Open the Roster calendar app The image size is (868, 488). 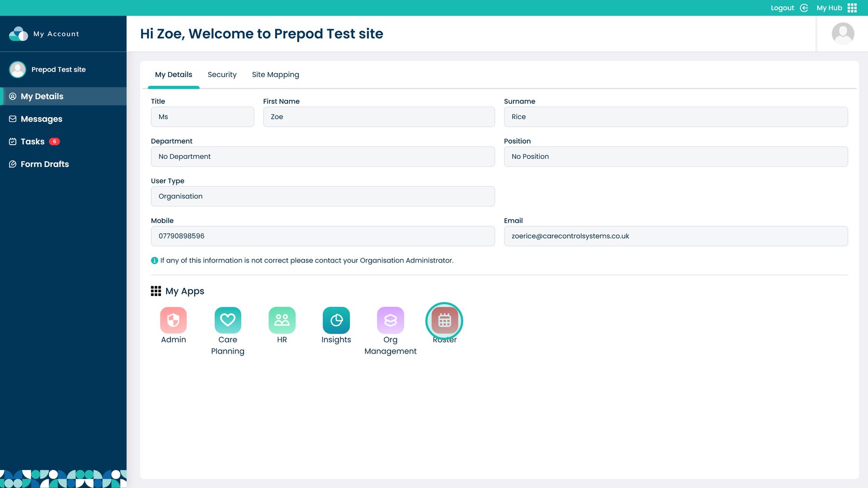[444, 320]
